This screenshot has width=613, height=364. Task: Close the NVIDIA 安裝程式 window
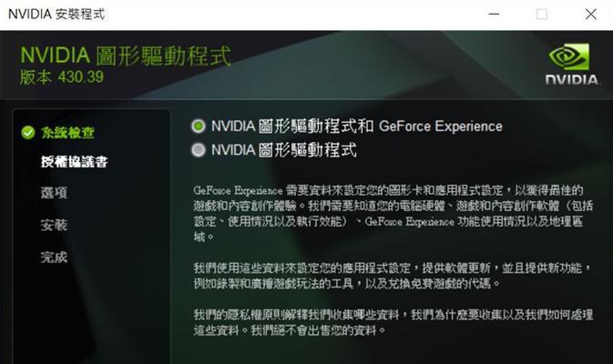pos(591,15)
